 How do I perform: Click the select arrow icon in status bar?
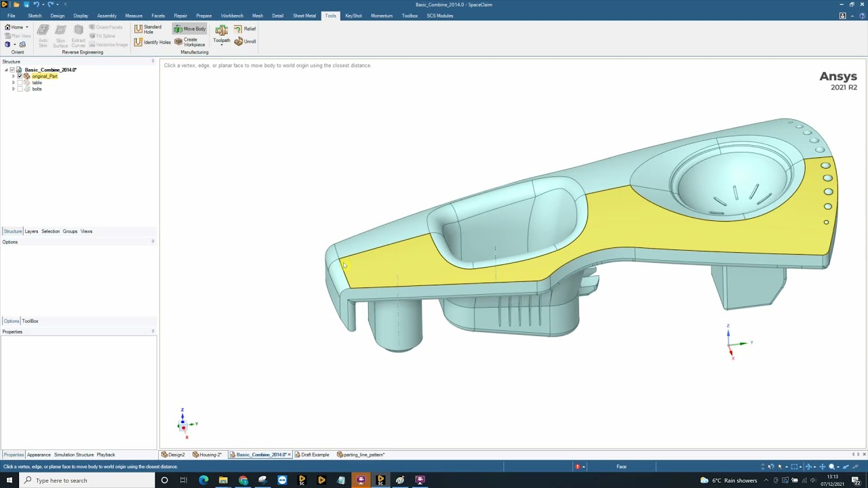coord(780,466)
